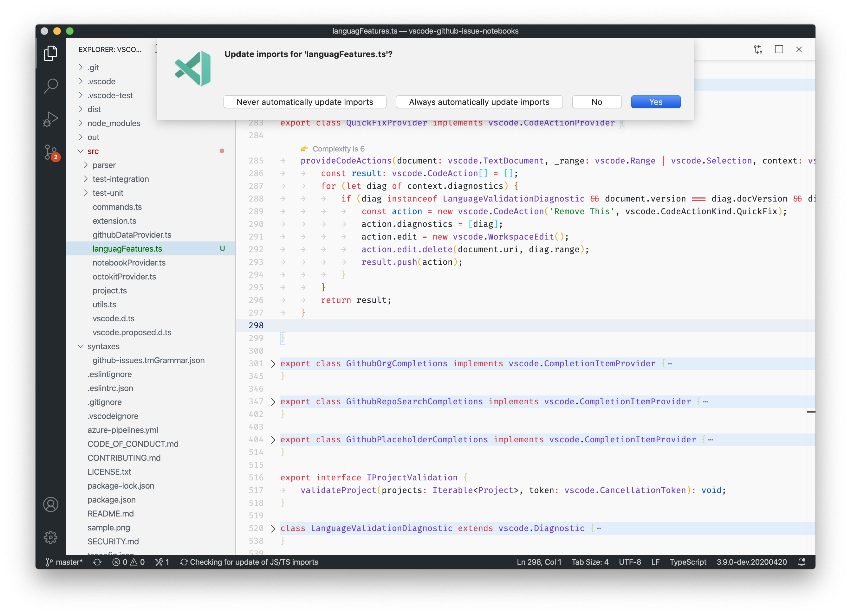Open the changes diff icon in editor toolbar

(x=758, y=49)
